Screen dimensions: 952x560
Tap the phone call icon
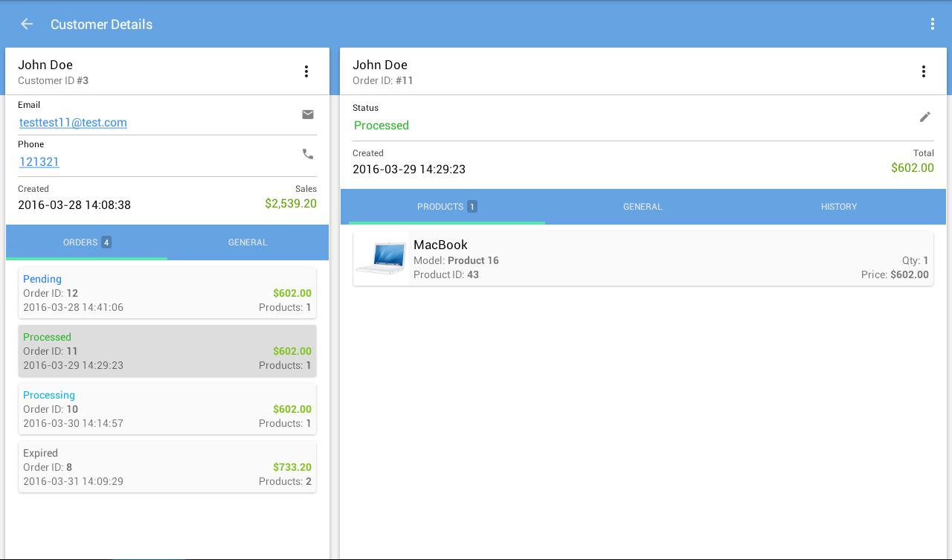click(x=308, y=154)
